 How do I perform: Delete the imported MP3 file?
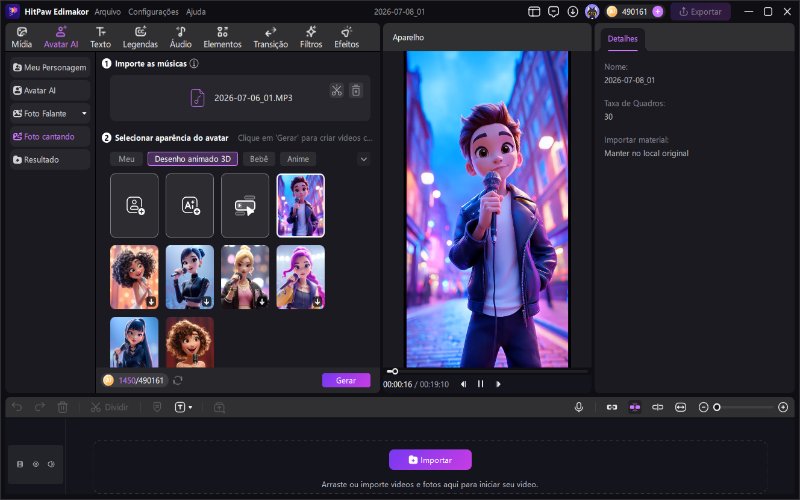pos(356,91)
